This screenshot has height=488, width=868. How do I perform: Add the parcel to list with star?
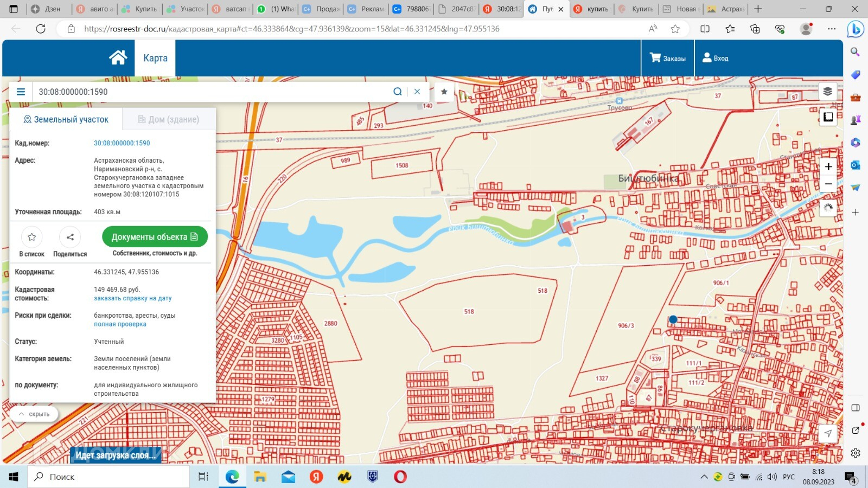pyautogui.click(x=32, y=237)
